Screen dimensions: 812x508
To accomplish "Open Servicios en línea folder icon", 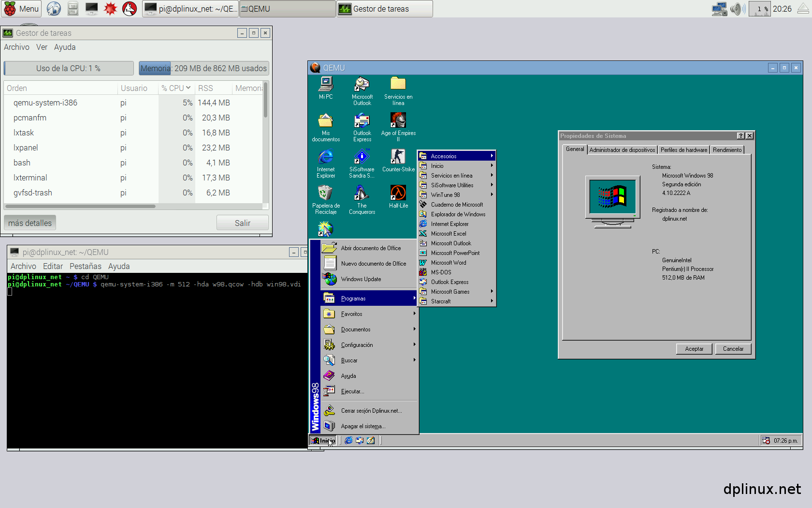I will [x=398, y=91].
